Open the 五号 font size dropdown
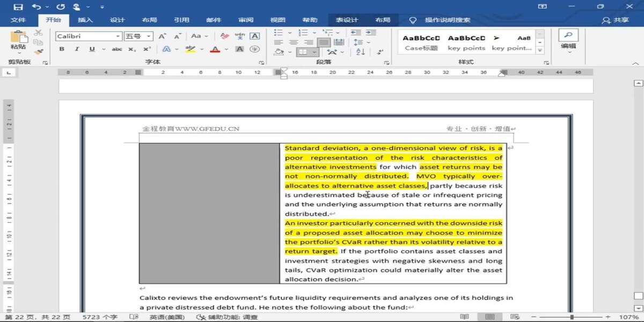Screen dimensions: 644x322 [x=149, y=36]
